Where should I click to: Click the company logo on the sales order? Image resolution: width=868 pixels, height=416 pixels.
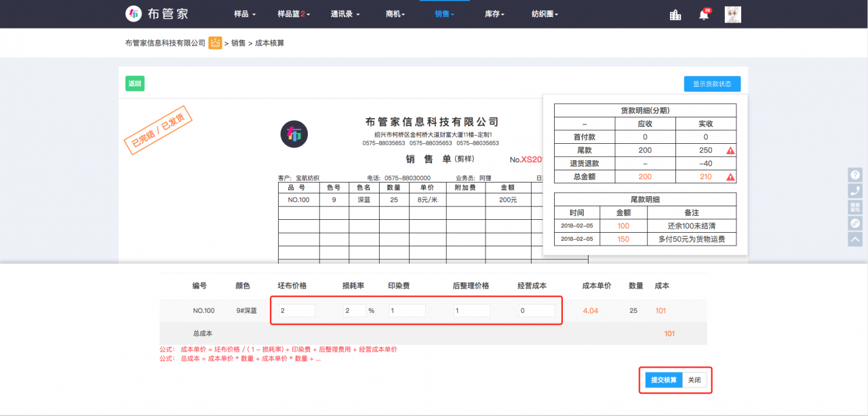coord(294,134)
